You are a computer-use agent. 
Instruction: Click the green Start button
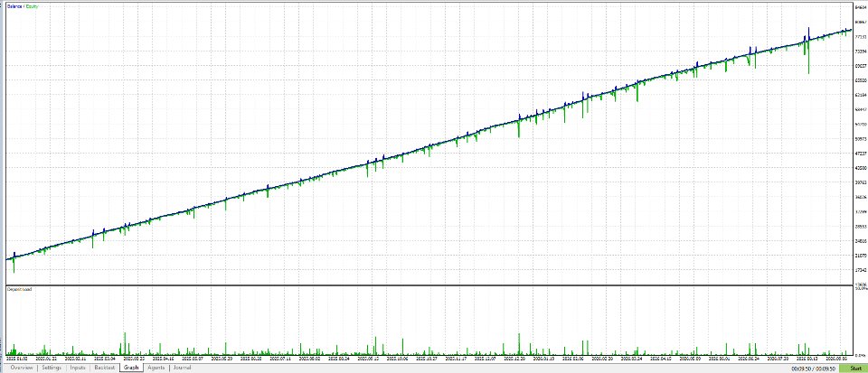(x=853, y=368)
